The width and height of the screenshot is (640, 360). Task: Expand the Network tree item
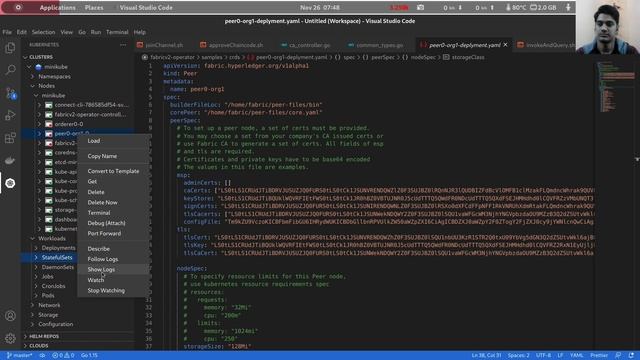tap(33, 305)
